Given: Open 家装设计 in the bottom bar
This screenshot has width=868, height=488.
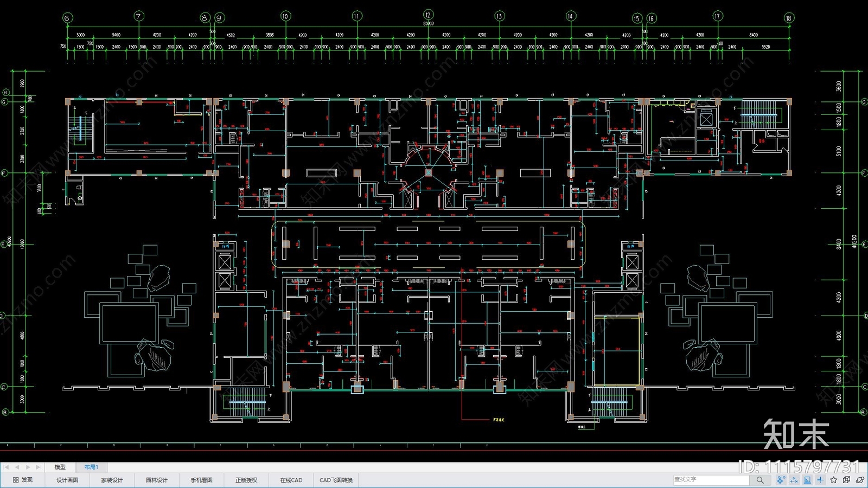Looking at the screenshot, I should coord(112,480).
